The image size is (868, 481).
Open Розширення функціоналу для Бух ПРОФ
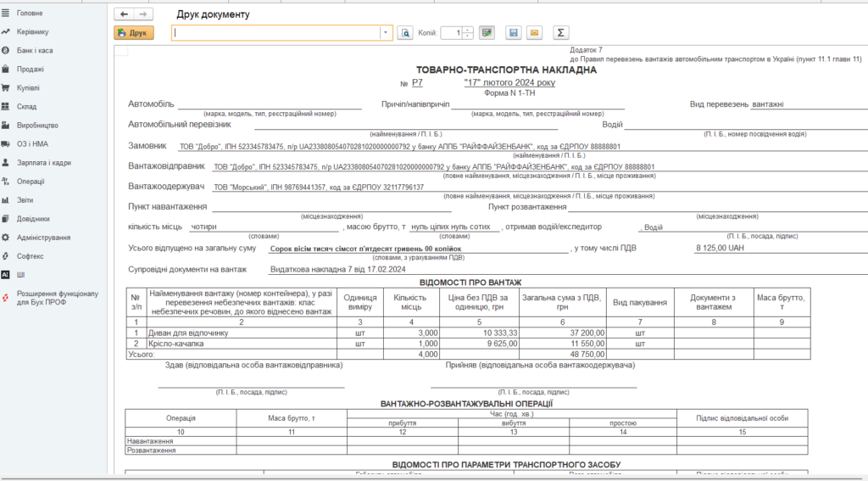click(x=58, y=298)
